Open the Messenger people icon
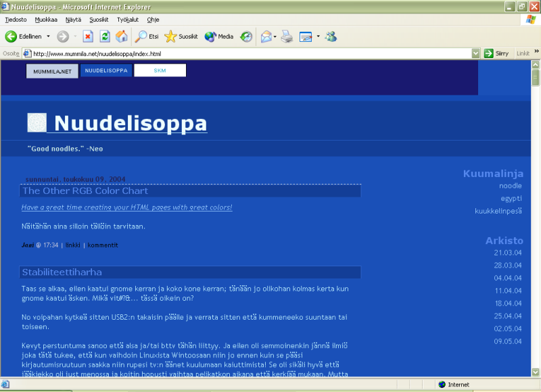541x392 pixels. 331,36
